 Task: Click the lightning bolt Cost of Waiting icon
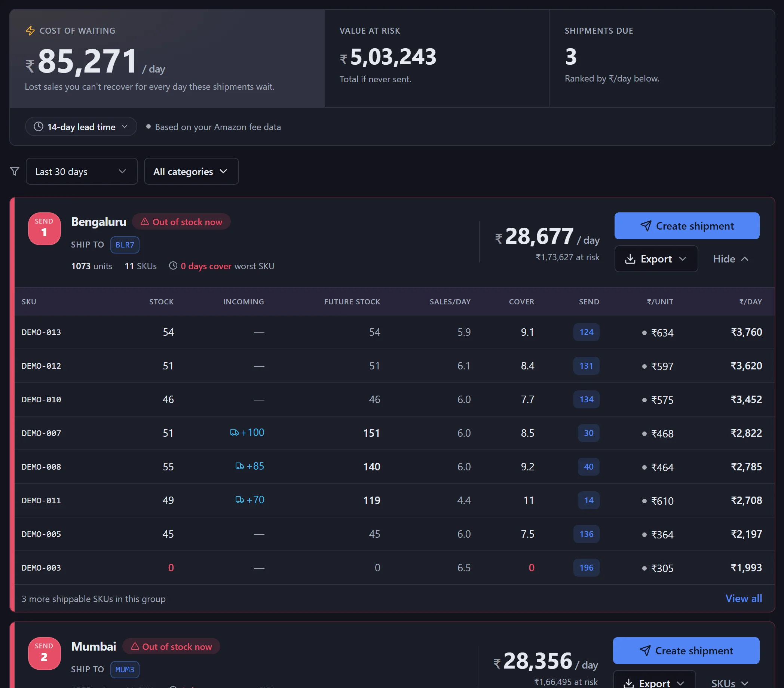coord(30,31)
